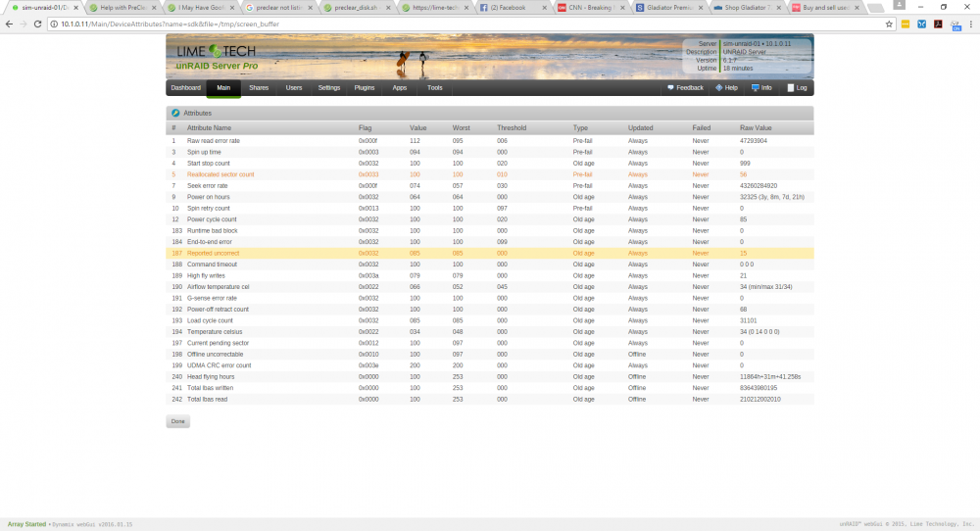
Task: Click the browser back arrow
Action: click(9, 24)
